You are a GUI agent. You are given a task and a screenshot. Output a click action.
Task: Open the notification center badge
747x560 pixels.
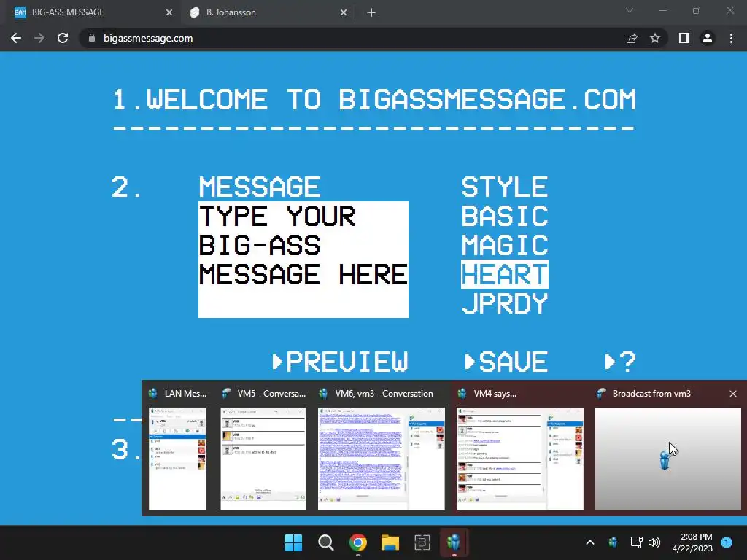(727, 542)
